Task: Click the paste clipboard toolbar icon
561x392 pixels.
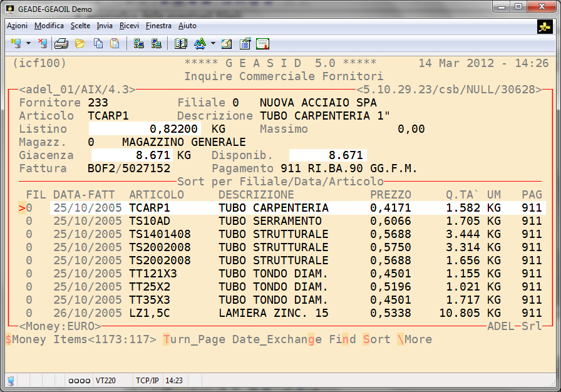Action: 115,44
